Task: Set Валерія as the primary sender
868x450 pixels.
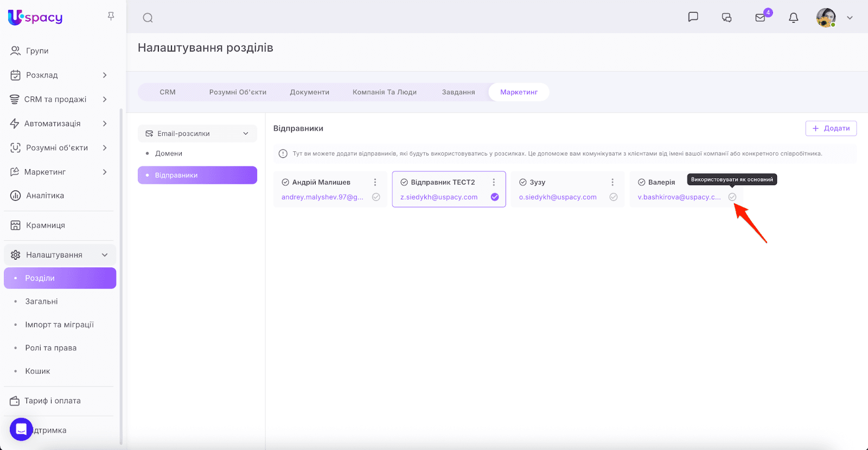Action: coord(732,197)
